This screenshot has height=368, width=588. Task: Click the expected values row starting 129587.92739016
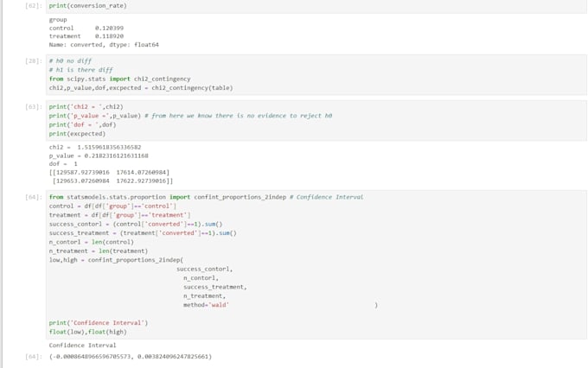(109, 173)
